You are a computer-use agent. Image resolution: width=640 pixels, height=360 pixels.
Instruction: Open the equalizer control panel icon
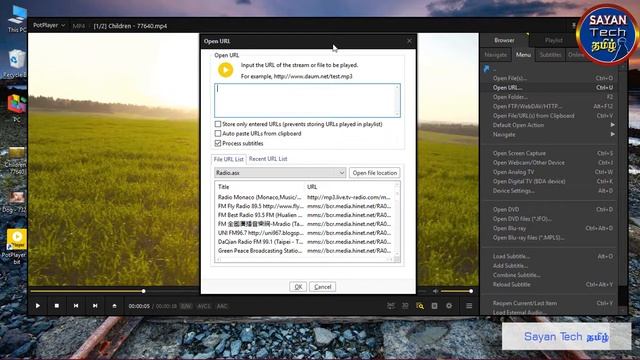[391, 306]
